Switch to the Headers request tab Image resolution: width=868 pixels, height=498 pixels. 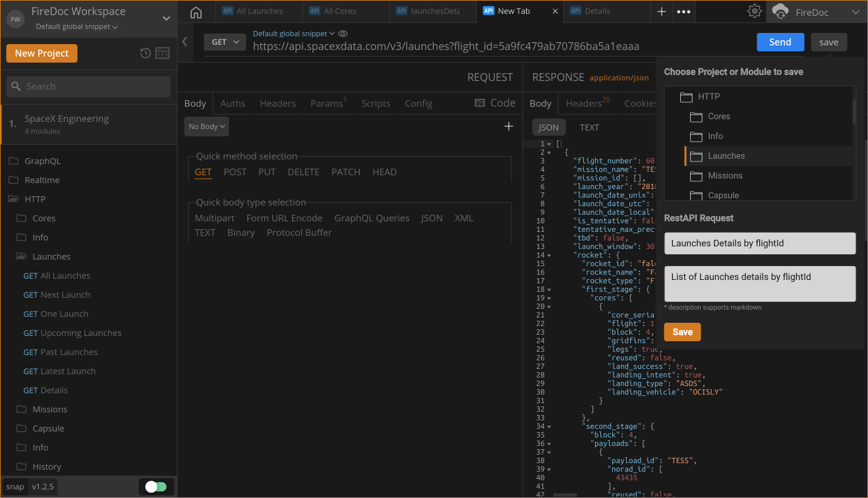[x=277, y=103]
